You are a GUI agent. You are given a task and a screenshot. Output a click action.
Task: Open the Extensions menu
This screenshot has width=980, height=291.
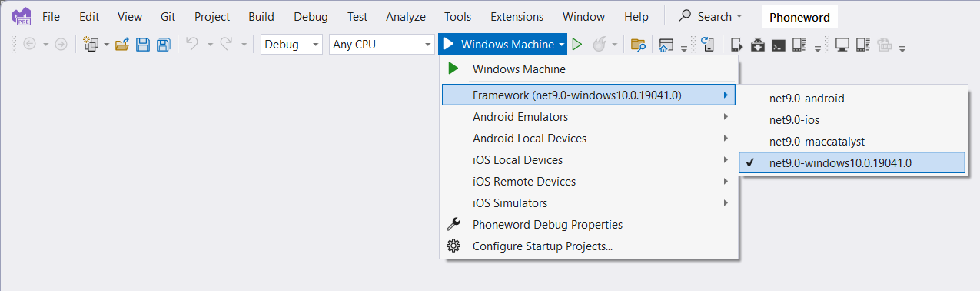click(x=517, y=16)
